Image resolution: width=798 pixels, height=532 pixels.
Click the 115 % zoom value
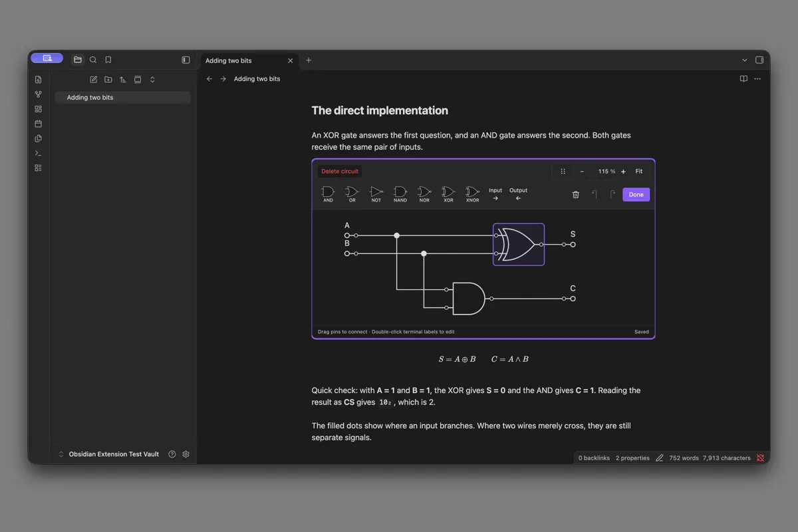coord(606,172)
